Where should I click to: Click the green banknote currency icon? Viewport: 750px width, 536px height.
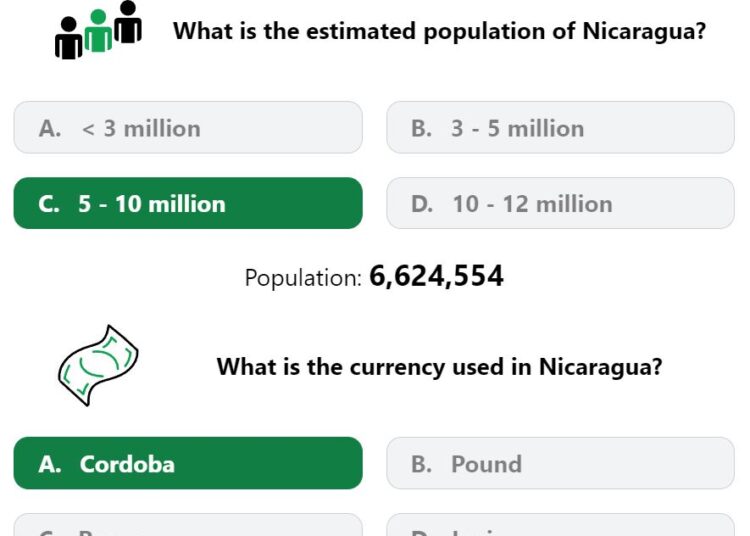pos(98,366)
